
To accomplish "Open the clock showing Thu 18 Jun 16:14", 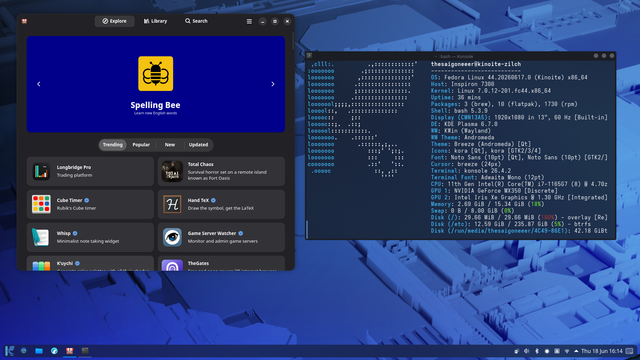I will (602, 351).
